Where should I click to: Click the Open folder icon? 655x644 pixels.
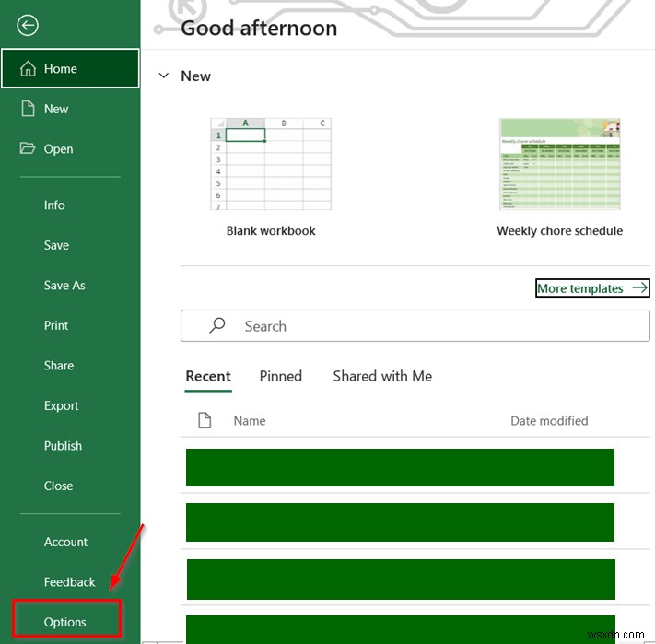click(28, 148)
